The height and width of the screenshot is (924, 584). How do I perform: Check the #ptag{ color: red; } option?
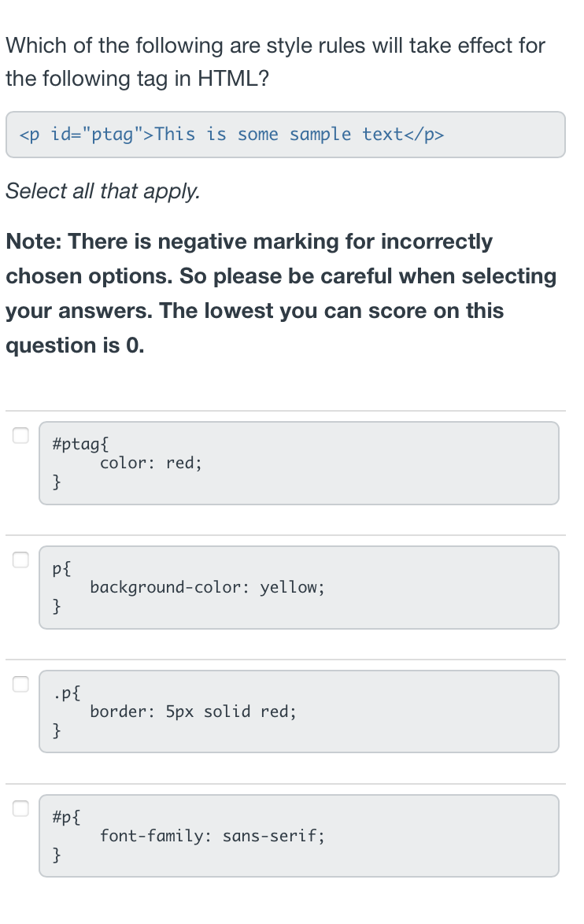[x=21, y=434]
